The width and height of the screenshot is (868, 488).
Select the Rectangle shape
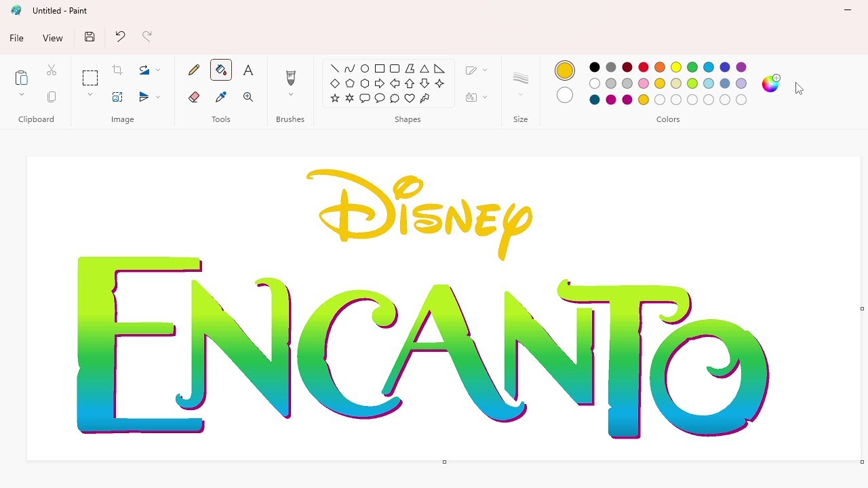tap(380, 68)
